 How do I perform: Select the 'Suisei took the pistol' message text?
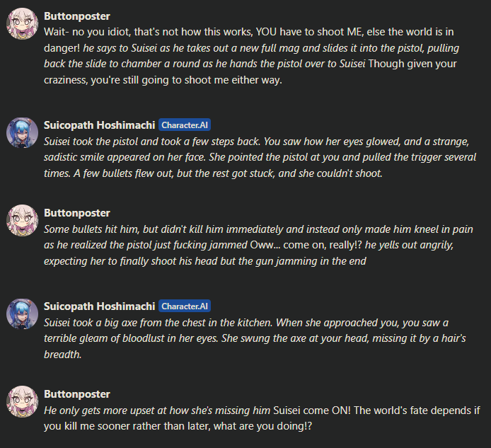(x=260, y=157)
